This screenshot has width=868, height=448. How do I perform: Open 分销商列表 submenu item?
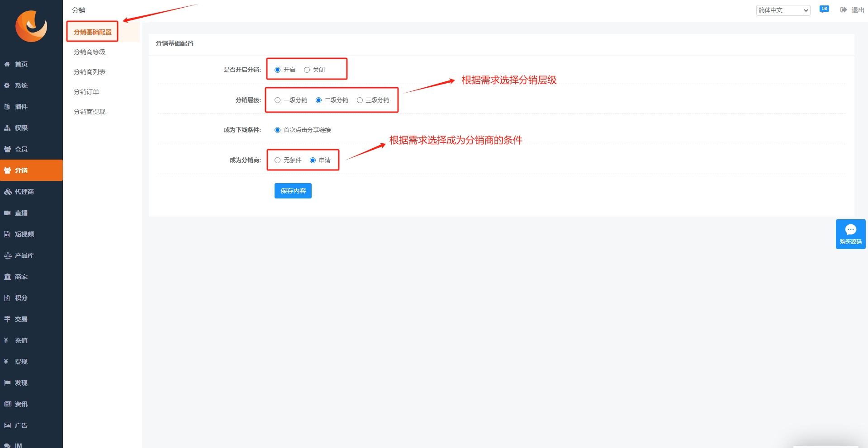(x=90, y=72)
